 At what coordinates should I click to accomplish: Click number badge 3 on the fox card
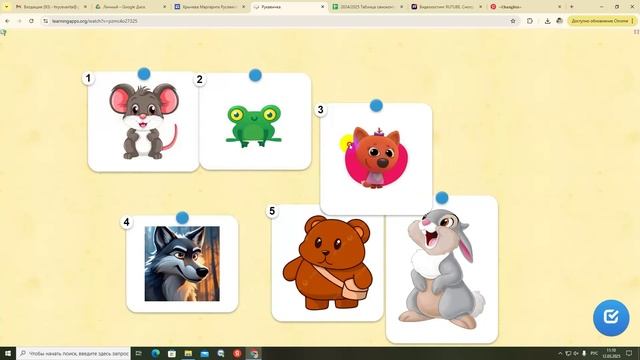click(320, 110)
